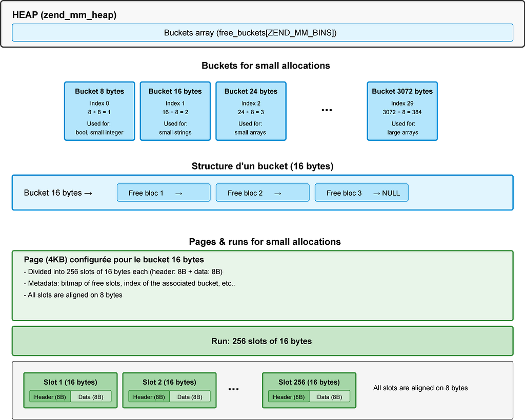This screenshot has height=420, width=525.
Task: Click the HEAP (zend_mm_heap) title
Action: [64, 15]
